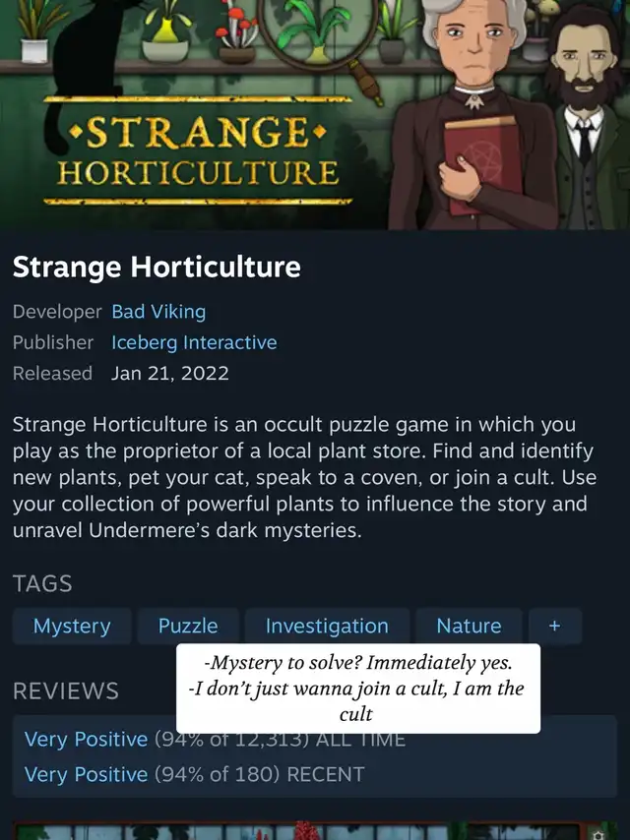
Task: Open the Investigation tag
Action: pos(327,626)
